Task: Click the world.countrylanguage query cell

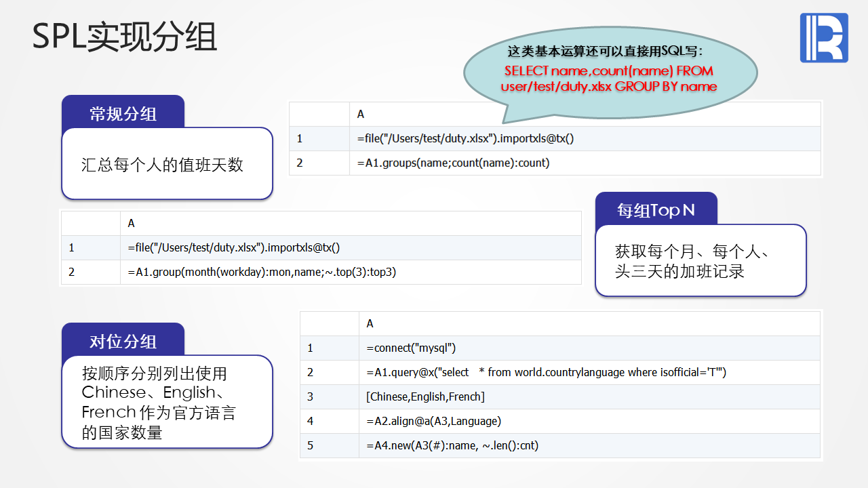Action: click(589, 372)
